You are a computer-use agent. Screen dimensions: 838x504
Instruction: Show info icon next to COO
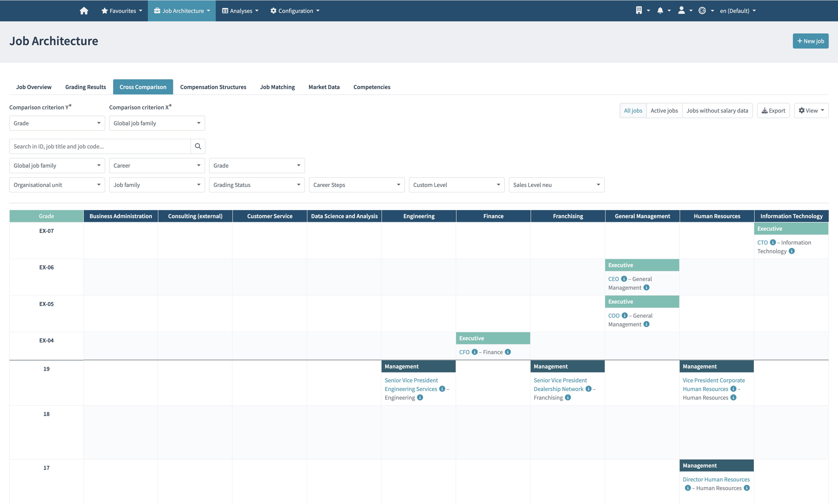pos(625,315)
